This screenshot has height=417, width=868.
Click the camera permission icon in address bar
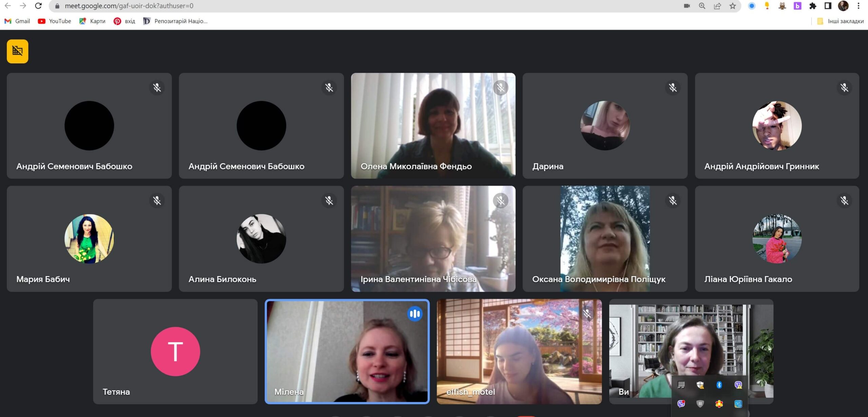point(687,6)
